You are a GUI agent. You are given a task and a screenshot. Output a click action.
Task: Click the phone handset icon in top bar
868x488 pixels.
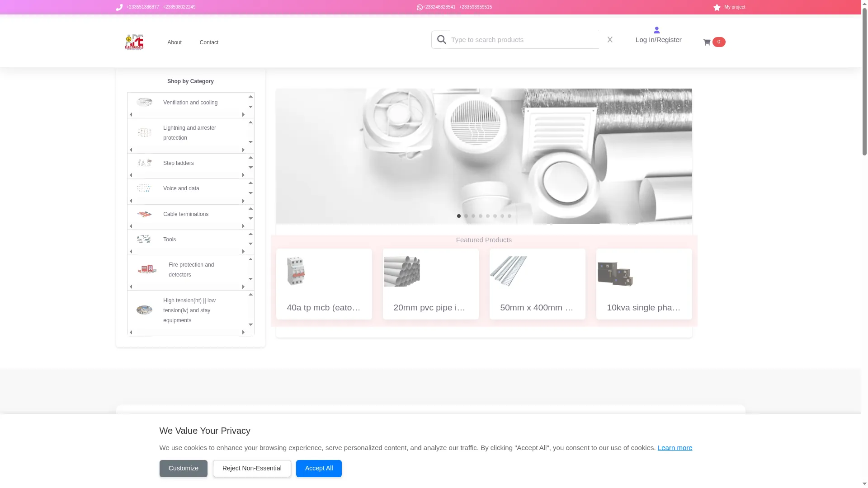119,7
